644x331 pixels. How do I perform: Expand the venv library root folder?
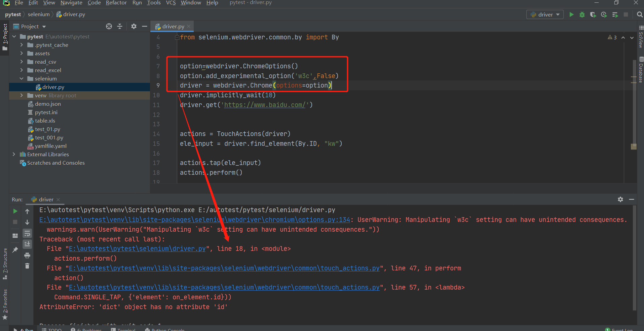(x=22, y=95)
